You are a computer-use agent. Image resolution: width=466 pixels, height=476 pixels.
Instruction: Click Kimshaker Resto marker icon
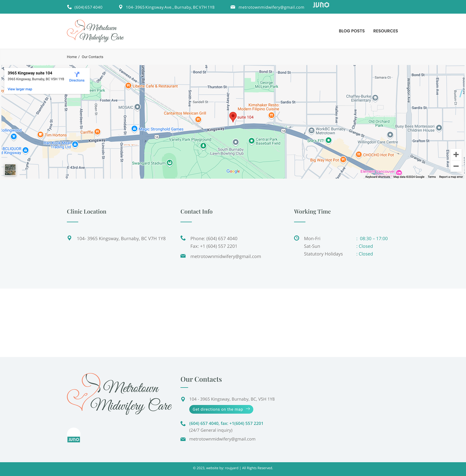tap(271, 115)
